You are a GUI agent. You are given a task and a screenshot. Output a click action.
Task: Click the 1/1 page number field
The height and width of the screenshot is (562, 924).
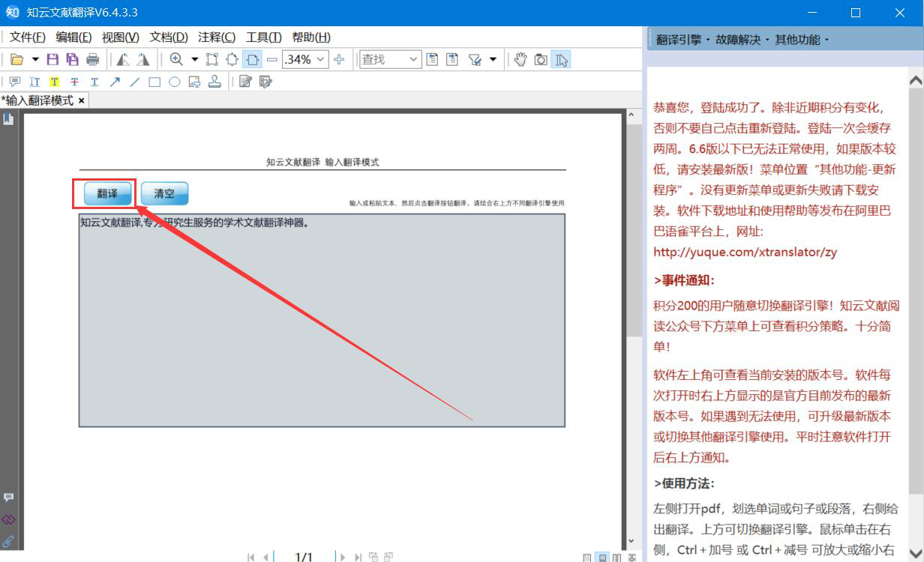pos(304,557)
